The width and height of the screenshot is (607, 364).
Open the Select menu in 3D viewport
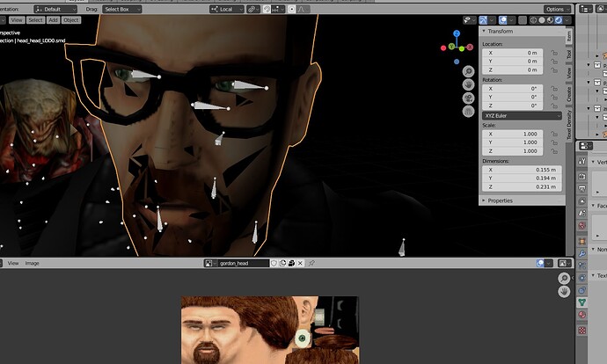pyautogui.click(x=35, y=20)
